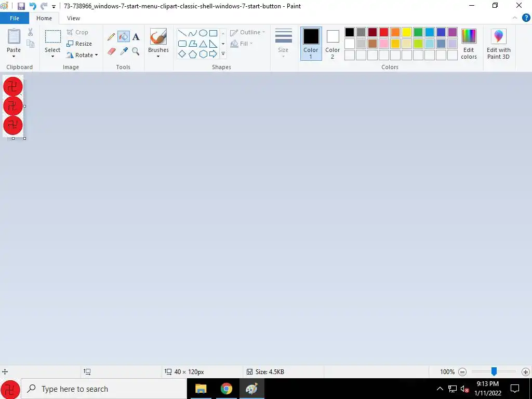
Task: Choose the Triangle shape
Action: [x=203, y=44]
